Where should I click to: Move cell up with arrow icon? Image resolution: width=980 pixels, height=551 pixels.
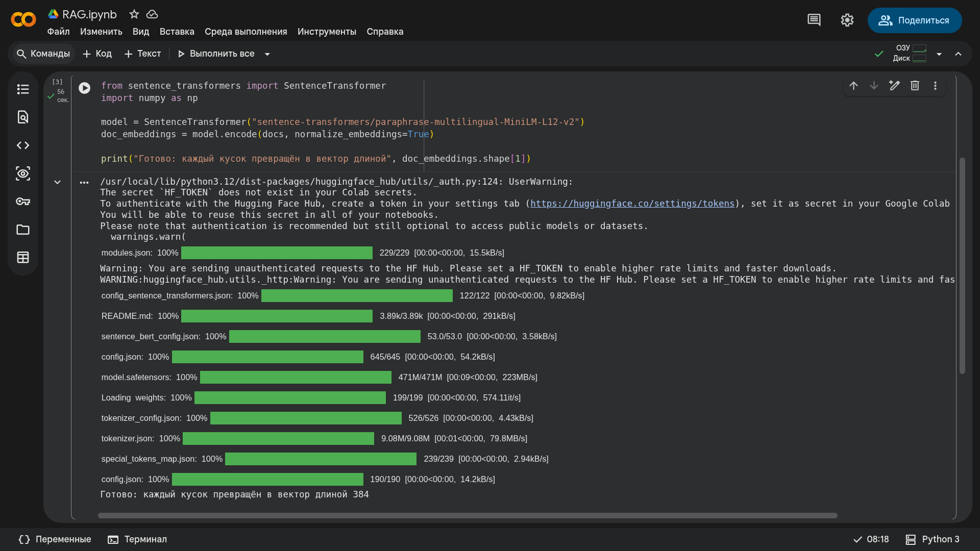pos(853,86)
